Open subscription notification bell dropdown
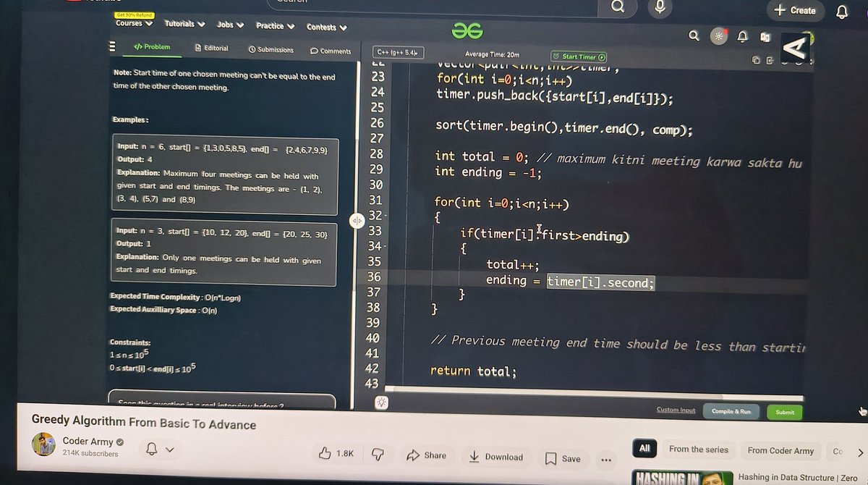The height and width of the screenshot is (485, 868). tap(160, 450)
